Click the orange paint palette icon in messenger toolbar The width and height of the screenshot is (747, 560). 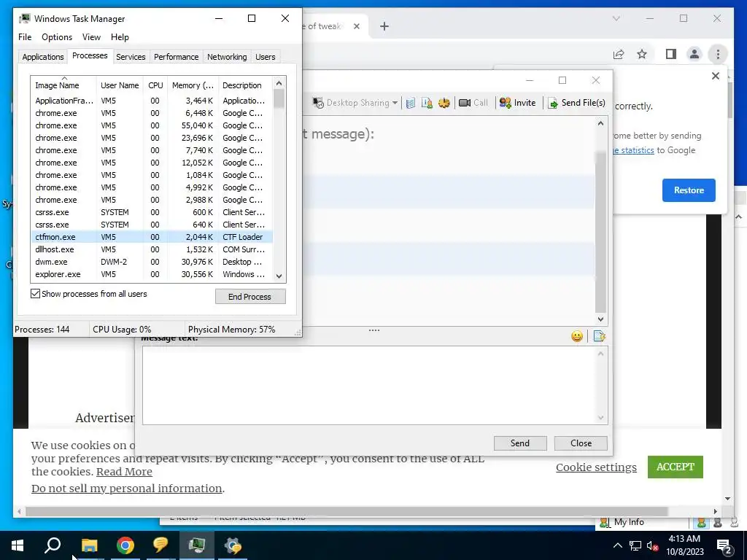coord(444,103)
